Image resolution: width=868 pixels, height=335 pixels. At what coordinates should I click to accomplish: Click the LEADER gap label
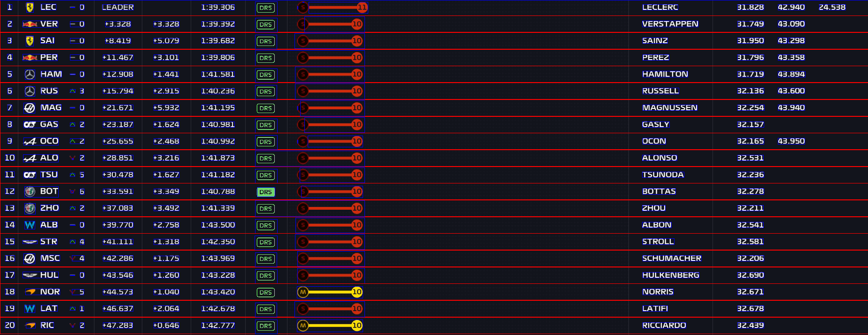pos(118,7)
